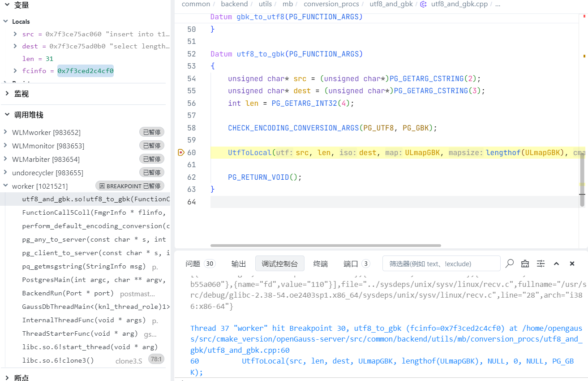Select the libc.so.6!start_thread stack frame
Image resolution: width=588 pixels, height=381 pixels.
(x=85, y=347)
